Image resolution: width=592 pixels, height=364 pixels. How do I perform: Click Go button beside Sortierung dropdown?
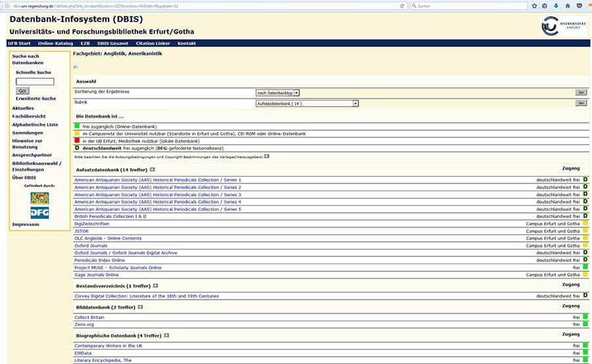pyautogui.click(x=581, y=93)
